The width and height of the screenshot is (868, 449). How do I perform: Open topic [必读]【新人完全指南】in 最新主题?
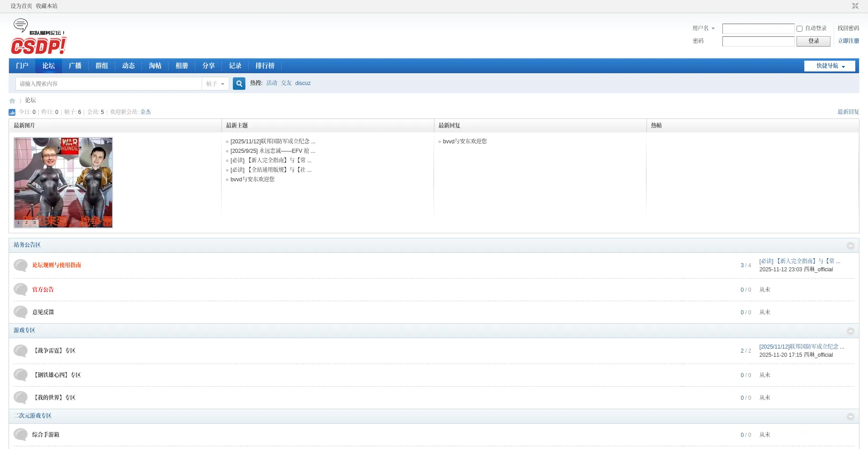(271, 161)
